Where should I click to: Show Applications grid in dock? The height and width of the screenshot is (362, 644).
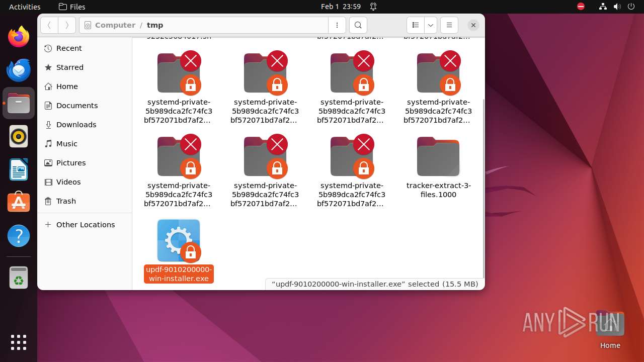tap(19, 342)
